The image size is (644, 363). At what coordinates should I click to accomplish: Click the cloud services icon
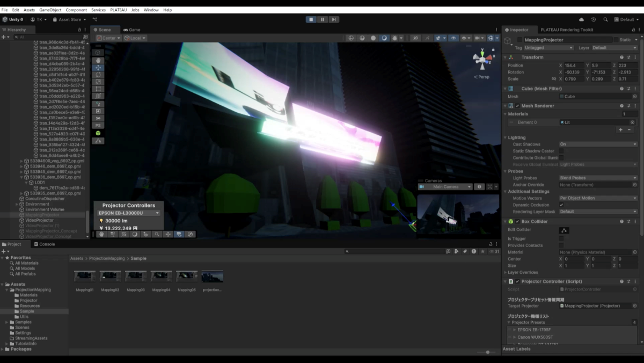(582, 19)
